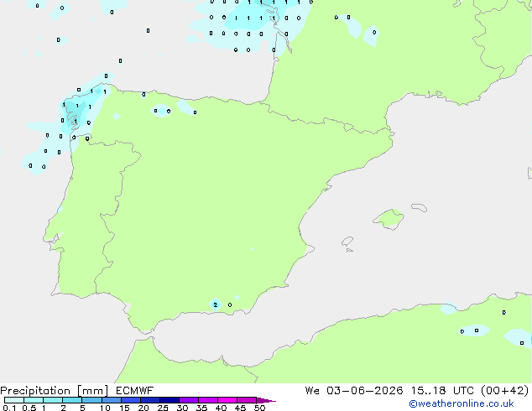
Task: Click the (00+42) forecast offset text
Action: [x=505, y=391]
